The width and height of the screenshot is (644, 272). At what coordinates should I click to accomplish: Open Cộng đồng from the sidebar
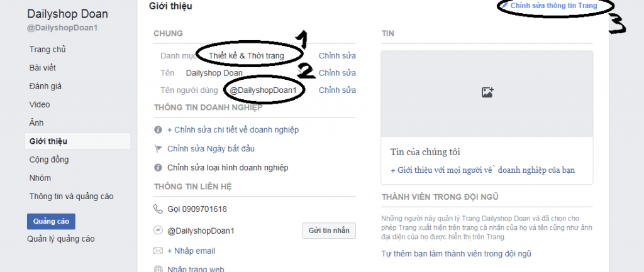(49, 160)
